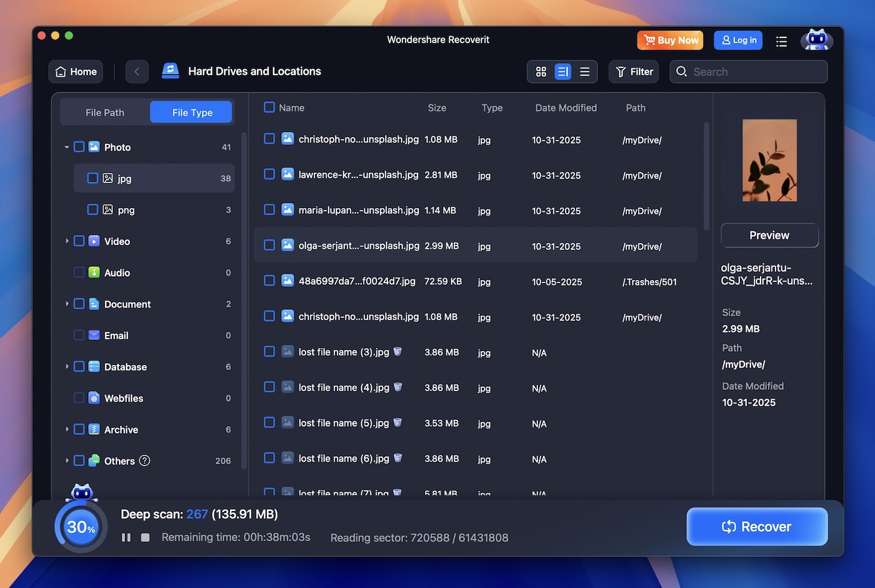The image size is (875, 588).
Task: Switch to grid view layout
Action: coord(541,71)
